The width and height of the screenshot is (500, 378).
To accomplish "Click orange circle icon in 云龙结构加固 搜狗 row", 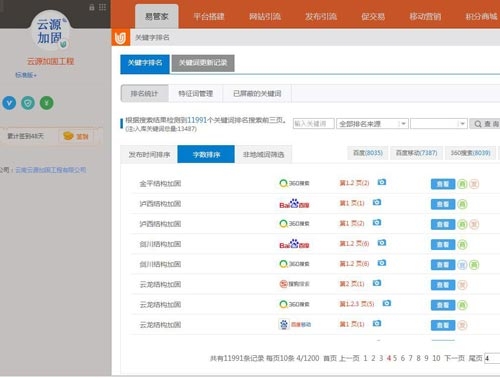I will [x=462, y=285].
